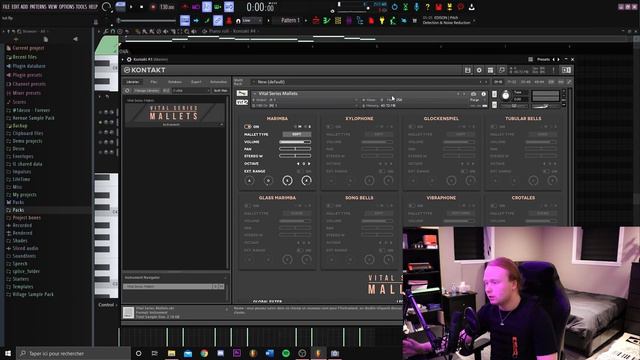This screenshot has width=640, height=360.
Task: Click the Purge button on instrument header
Action: (474, 100)
